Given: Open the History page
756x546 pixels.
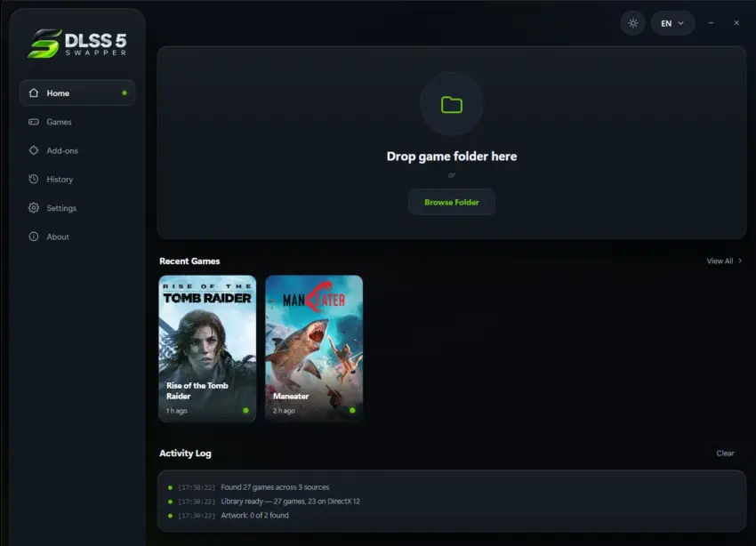Looking at the screenshot, I should 77,180.
